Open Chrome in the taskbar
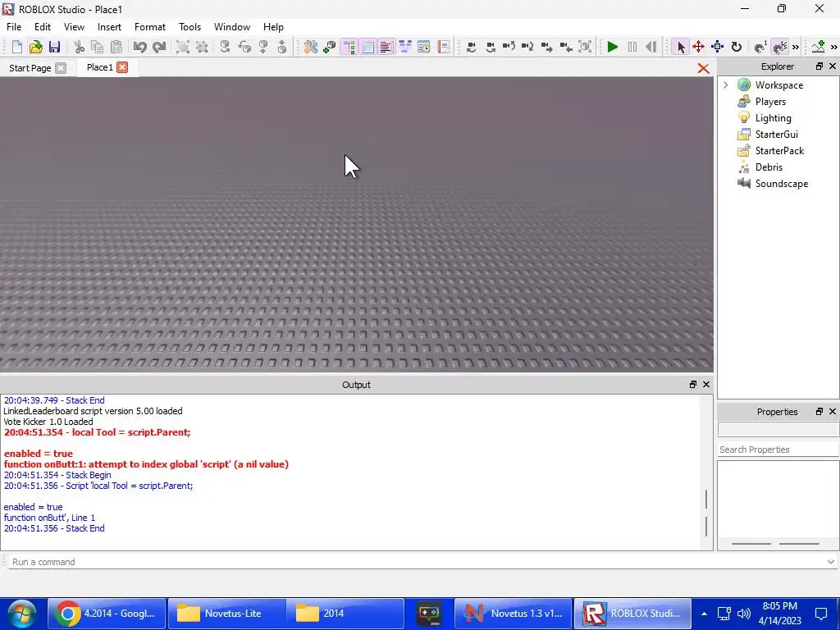This screenshot has height=630, width=840. pyautogui.click(x=107, y=614)
